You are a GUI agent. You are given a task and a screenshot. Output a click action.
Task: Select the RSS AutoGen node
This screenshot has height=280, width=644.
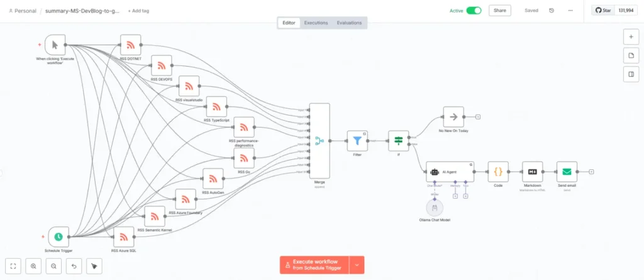tap(213, 179)
